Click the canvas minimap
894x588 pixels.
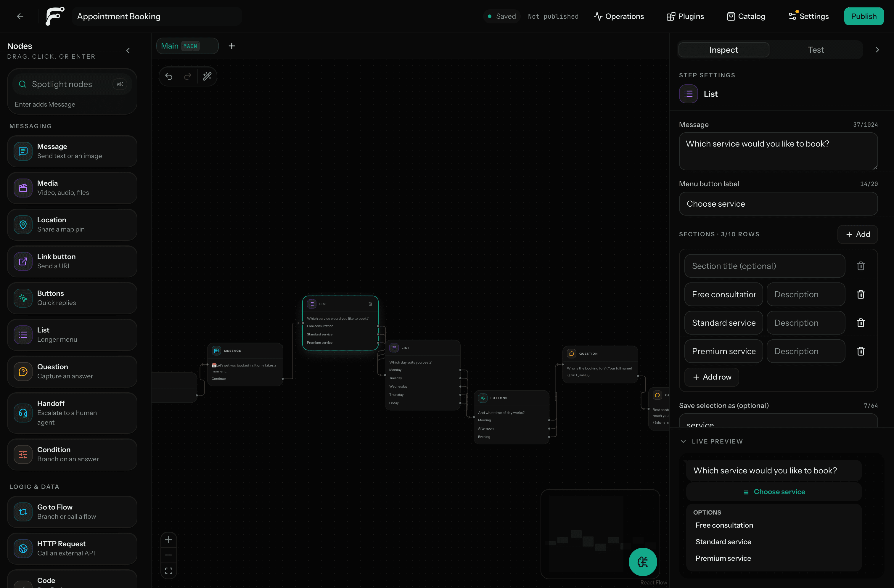[600, 534]
